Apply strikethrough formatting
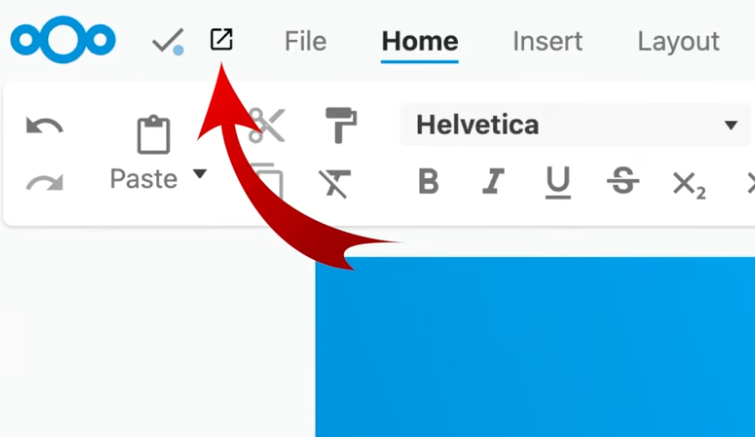 coord(623,182)
